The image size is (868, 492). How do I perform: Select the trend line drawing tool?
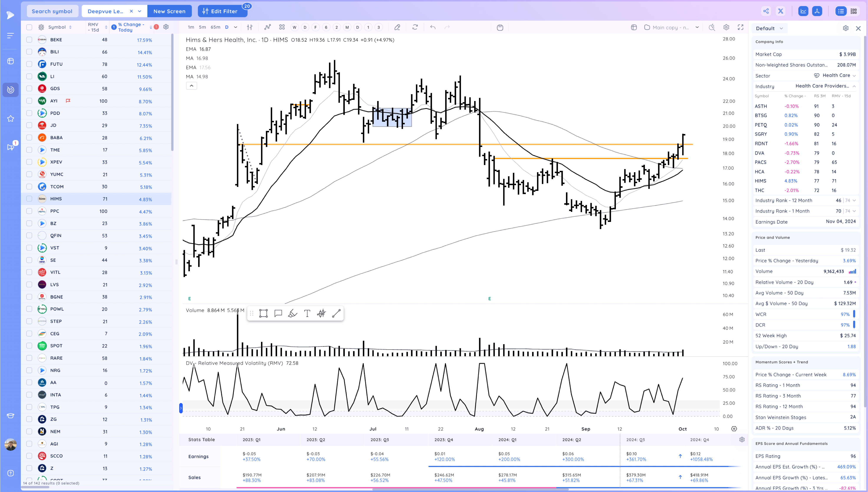pos(336,314)
